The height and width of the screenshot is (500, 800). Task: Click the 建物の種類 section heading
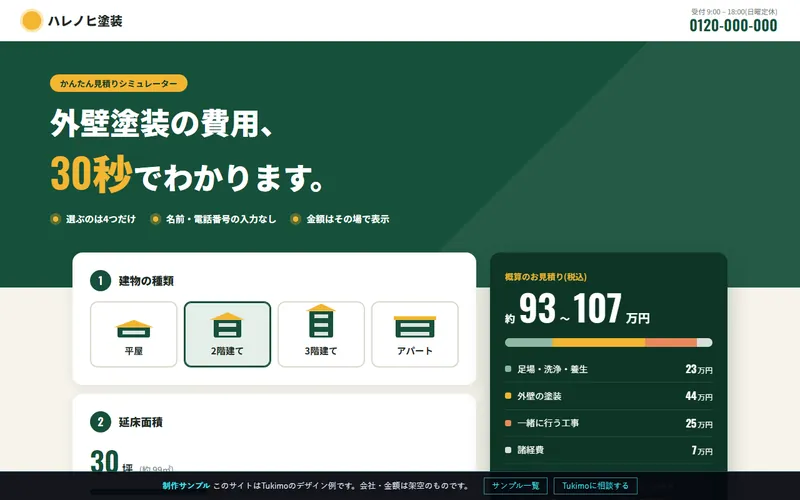[146, 281]
